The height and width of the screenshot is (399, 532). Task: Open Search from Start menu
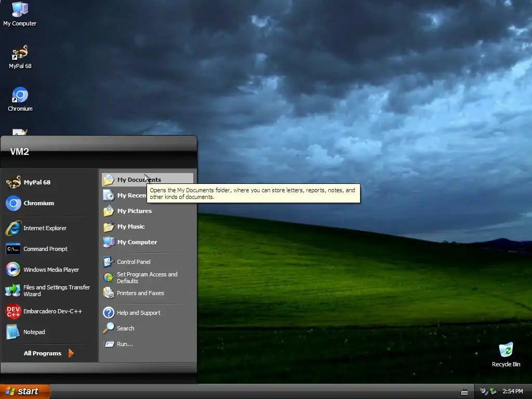(x=147, y=328)
